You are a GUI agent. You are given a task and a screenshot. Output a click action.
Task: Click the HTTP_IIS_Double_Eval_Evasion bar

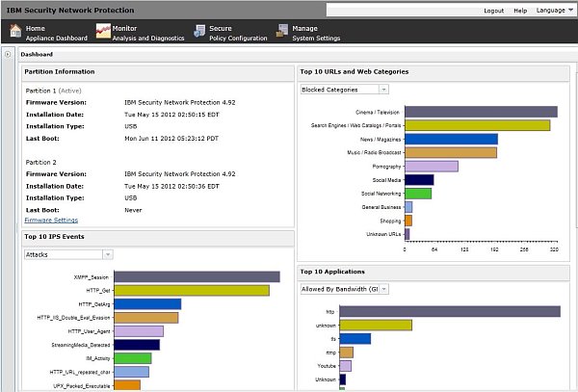(146, 318)
